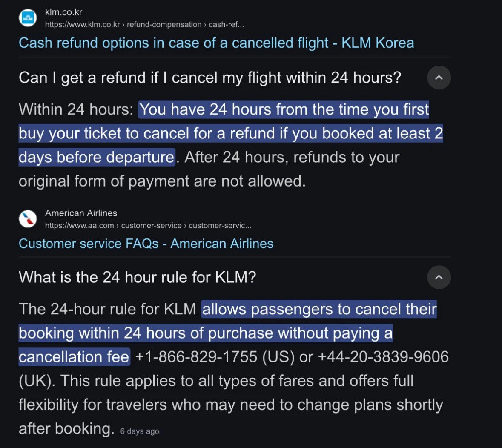502x448 pixels.
Task: Click the klm.co.kr site name
Action: (x=63, y=12)
